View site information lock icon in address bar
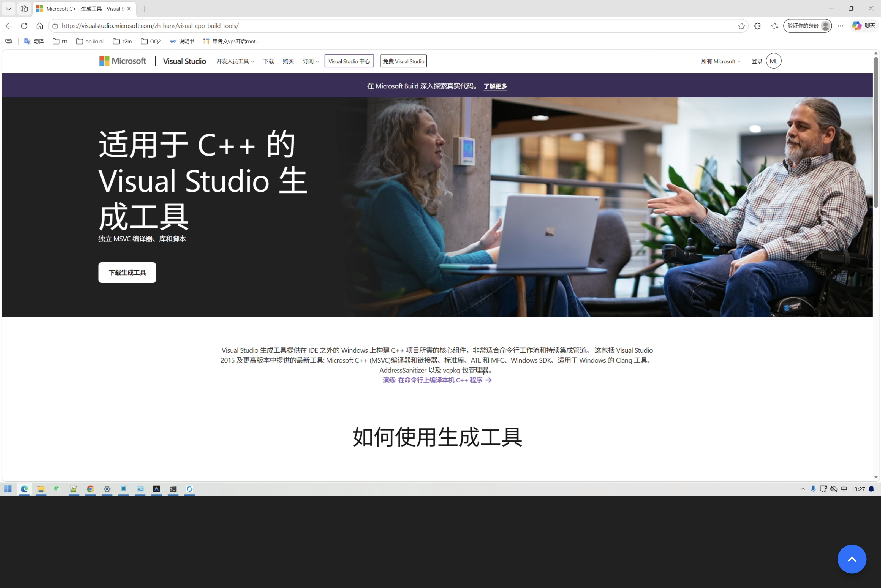Viewport: 881px width, 588px height. pos(55,26)
